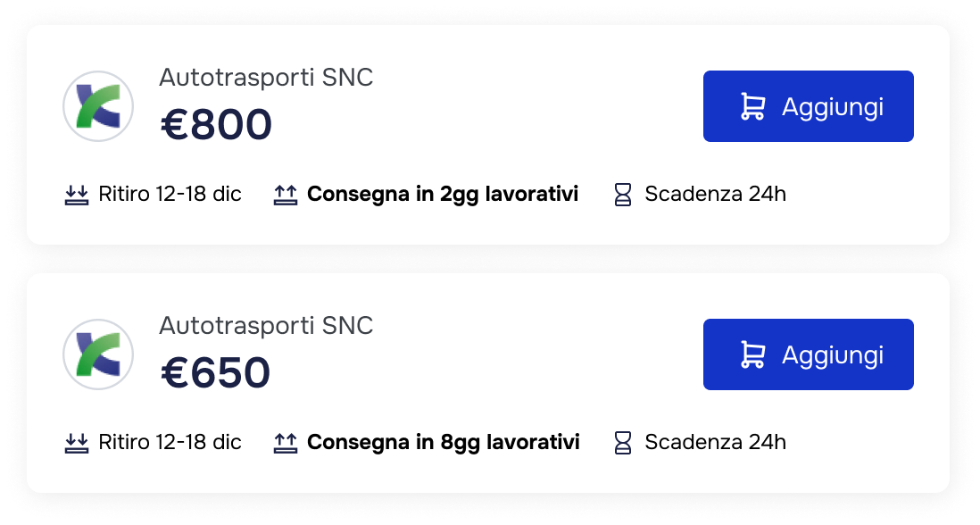Screen dimensions: 980x525
Task: Click the Consegna in 8gg lavorativi label
Action: pyautogui.click(x=443, y=442)
